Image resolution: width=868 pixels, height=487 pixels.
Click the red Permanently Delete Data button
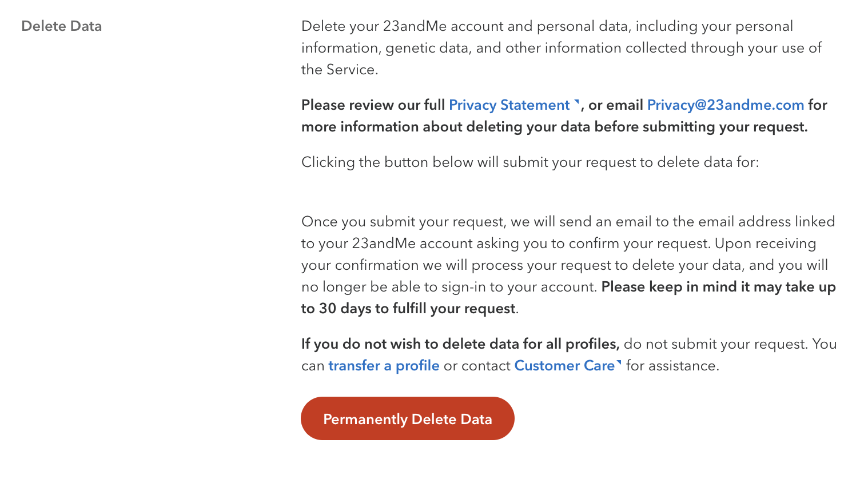(x=408, y=418)
